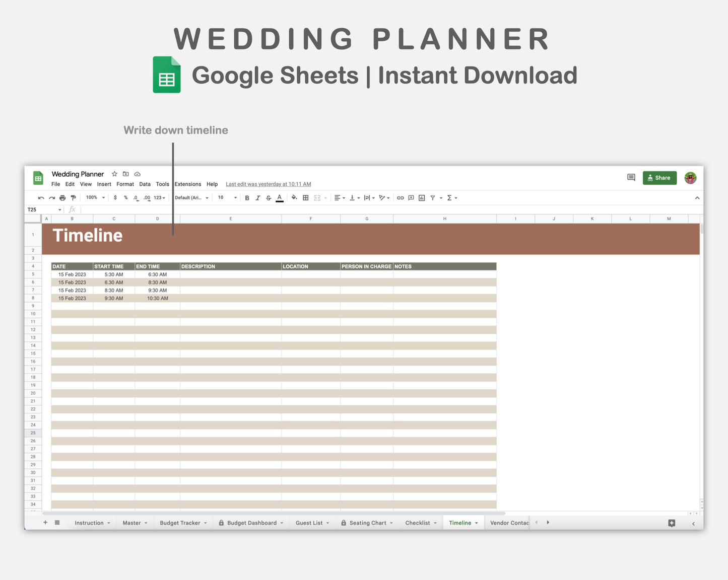Insert a comment with the comment icon
The height and width of the screenshot is (580, 728).
pos(411,197)
